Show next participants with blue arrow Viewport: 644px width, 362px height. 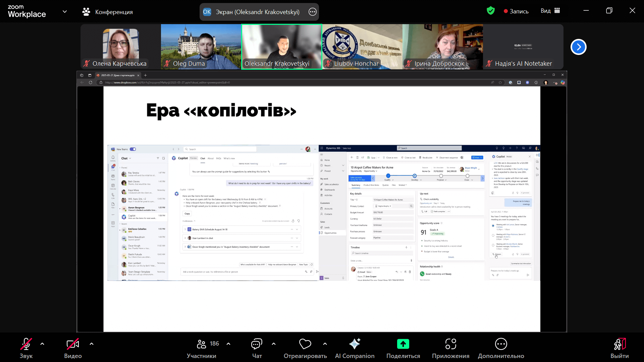pos(578,47)
